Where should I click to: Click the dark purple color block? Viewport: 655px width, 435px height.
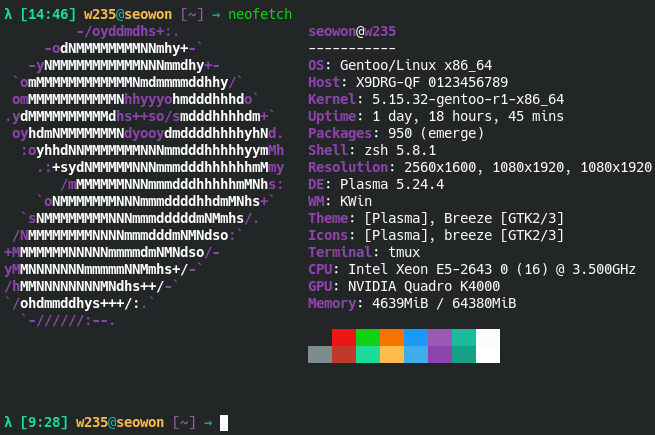point(440,354)
